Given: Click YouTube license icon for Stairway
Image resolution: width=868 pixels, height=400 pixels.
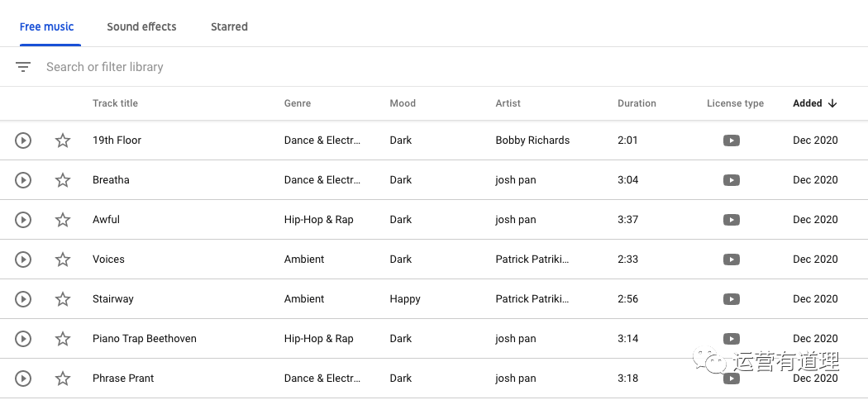Looking at the screenshot, I should (x=731, y=299).
